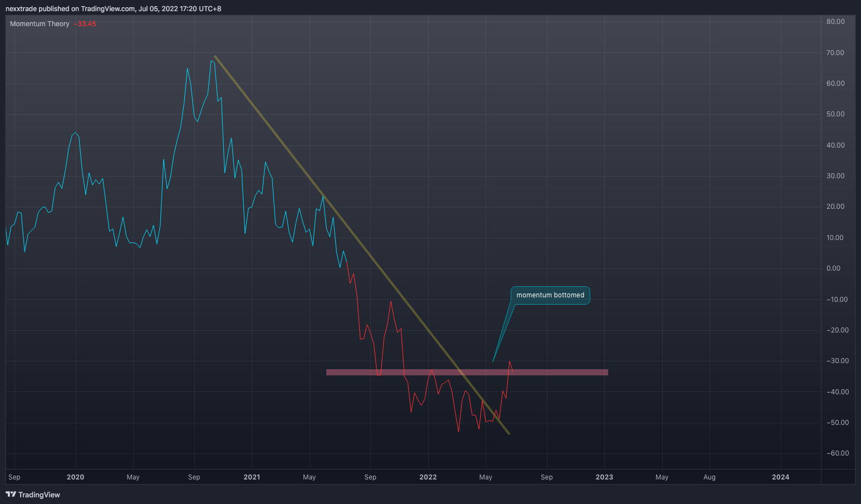Select the red horizontal support zone rectangle
The height and width of the screenshot is (504, 861).
[467, 372]
